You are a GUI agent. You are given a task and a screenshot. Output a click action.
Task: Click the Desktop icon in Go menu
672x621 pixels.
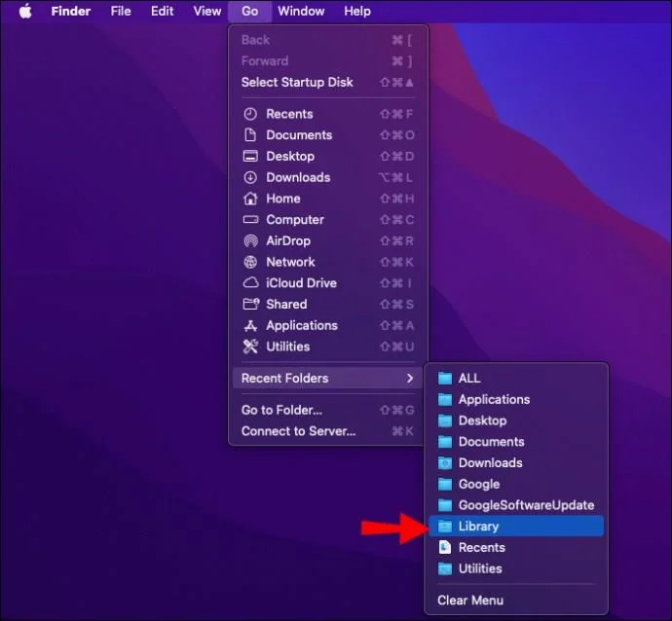point(250,157)
